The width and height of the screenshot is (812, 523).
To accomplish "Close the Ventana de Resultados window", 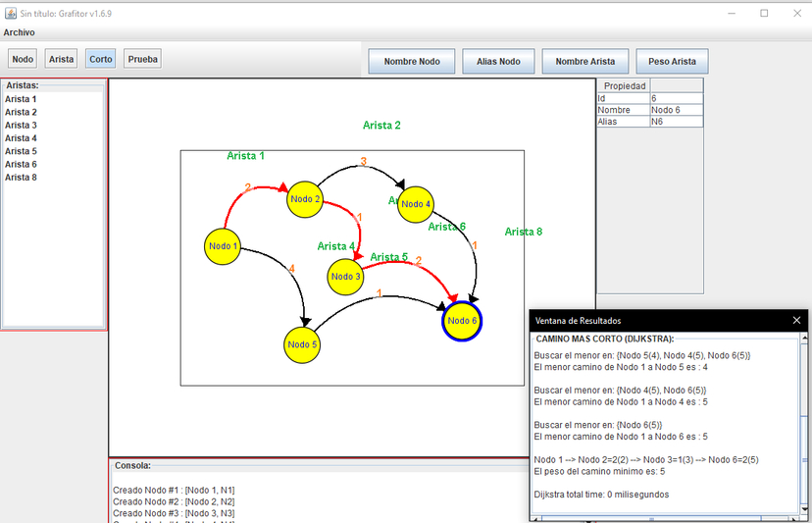I will click(x=797, y=321).
